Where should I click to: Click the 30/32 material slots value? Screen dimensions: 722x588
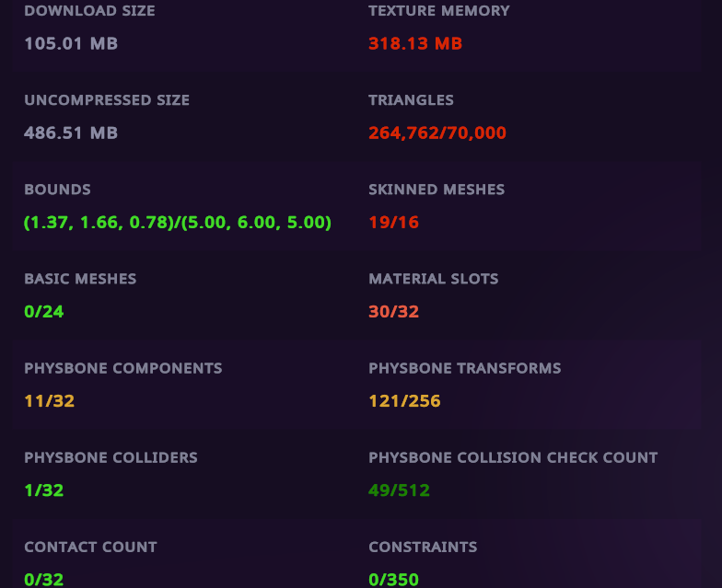[x=394, y=311]
